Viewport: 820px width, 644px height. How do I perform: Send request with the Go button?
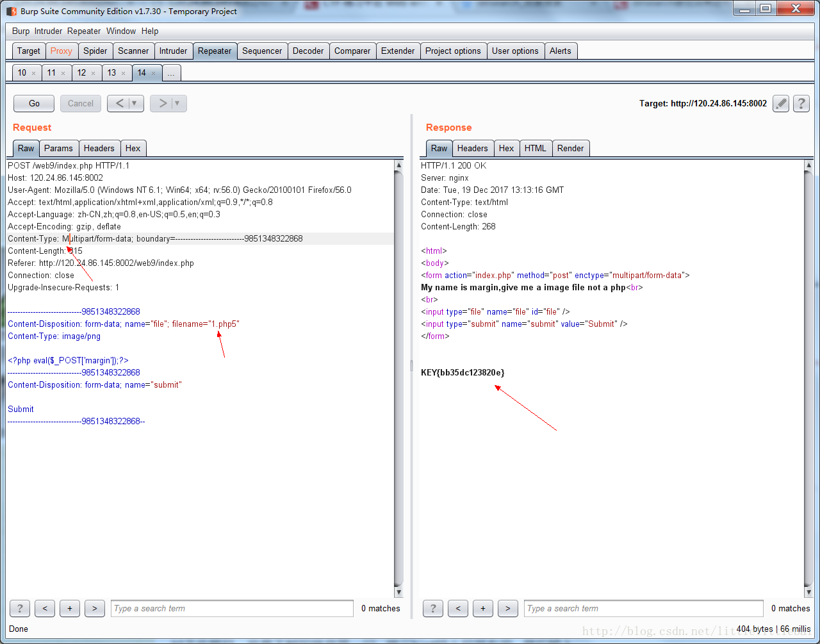[x=35, y=103]
